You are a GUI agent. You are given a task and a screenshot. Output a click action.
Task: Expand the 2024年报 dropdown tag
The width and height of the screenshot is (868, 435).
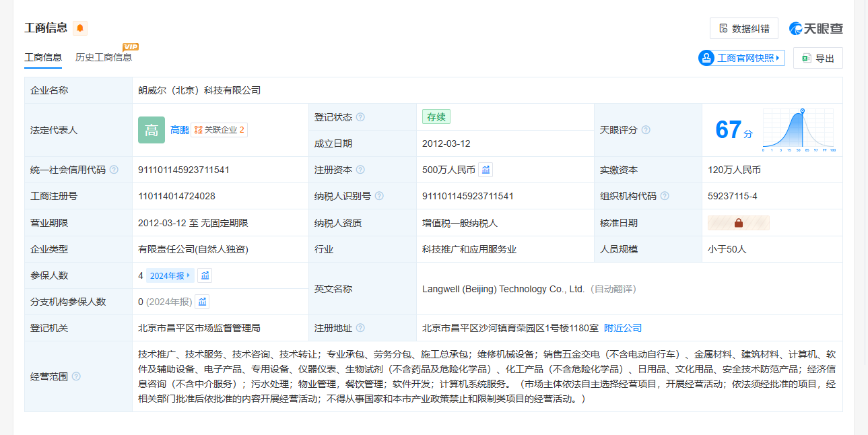click(x=170, y=275)
